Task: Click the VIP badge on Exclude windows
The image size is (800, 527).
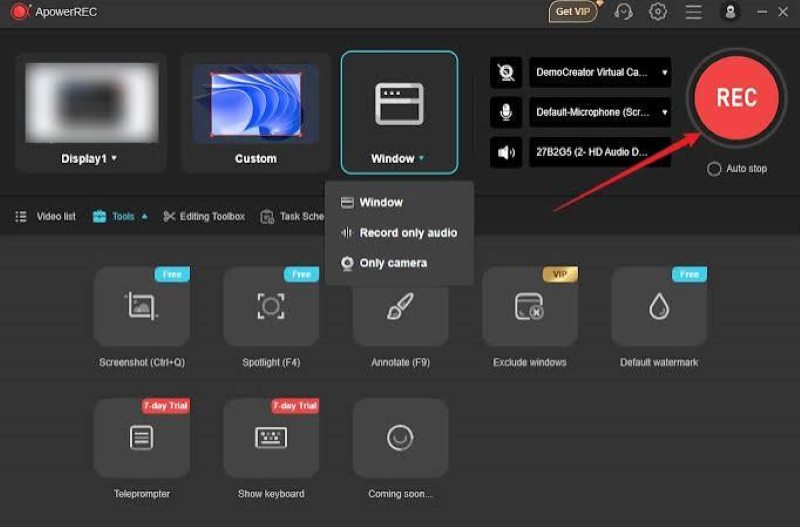Action: click(x=560, y=274)
